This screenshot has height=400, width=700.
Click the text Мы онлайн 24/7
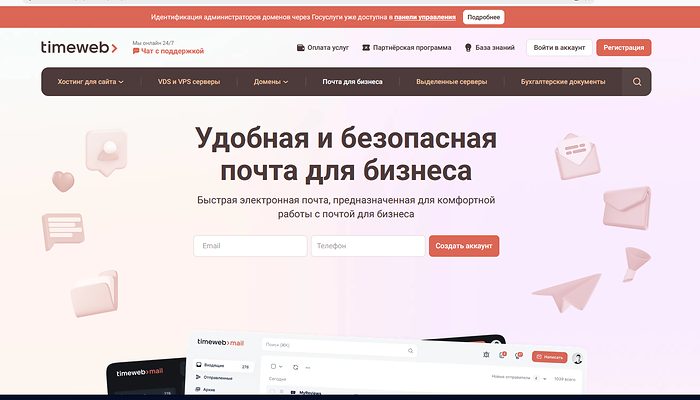(153, 43)
